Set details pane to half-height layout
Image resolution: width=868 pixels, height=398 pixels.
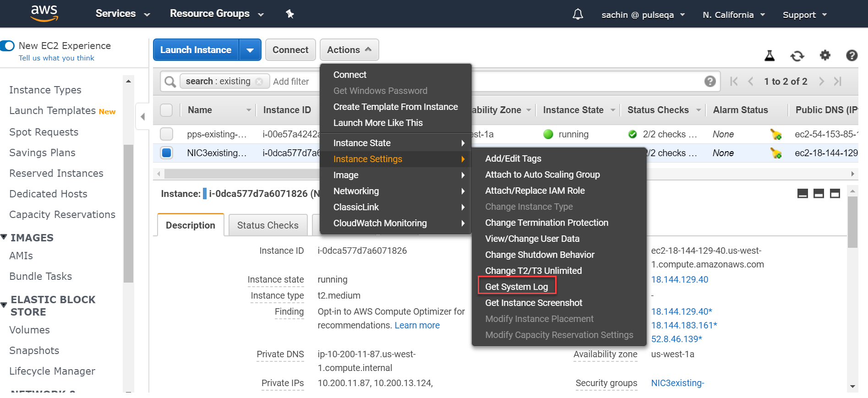pos(819,193)
